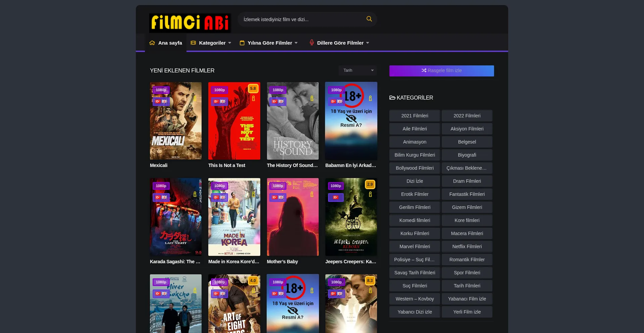This screenshot has height=333, width=644.
Task: Browse Fantastik Filmleri category
Action: [467, 194]
